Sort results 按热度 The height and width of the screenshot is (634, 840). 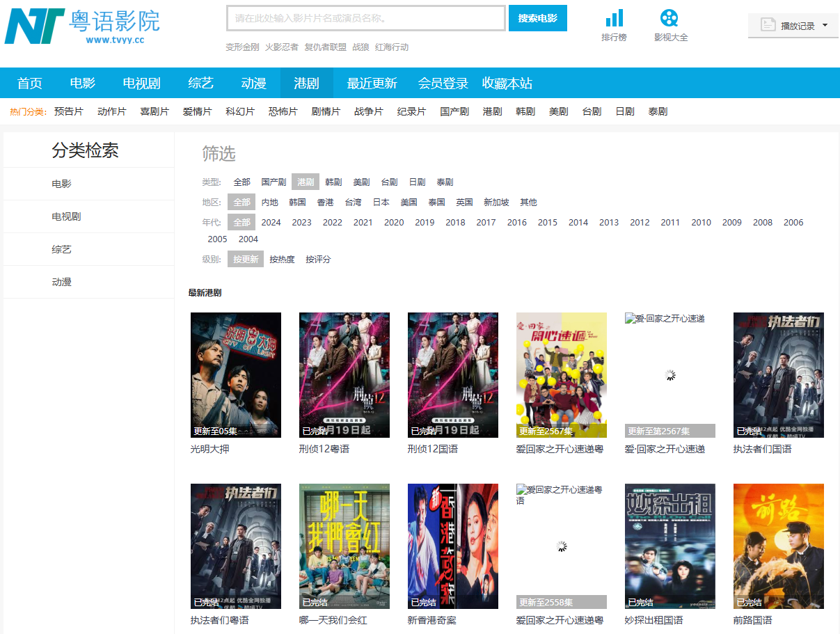pos(282,259)
